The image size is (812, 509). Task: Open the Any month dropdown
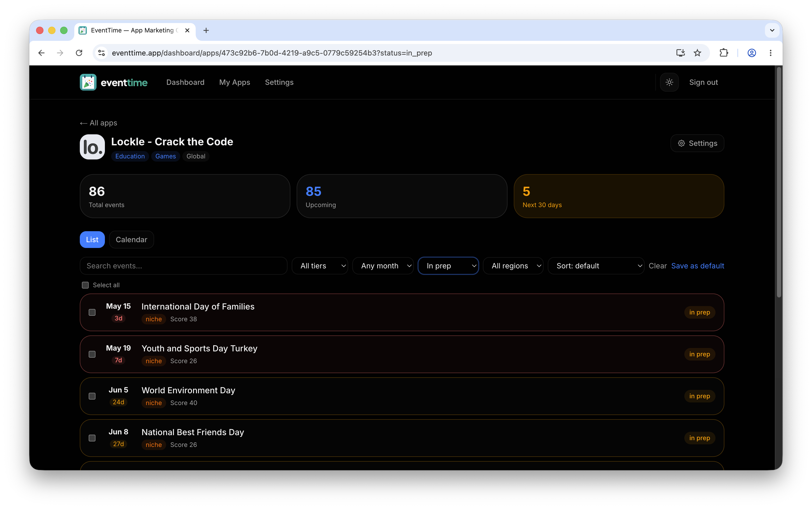[x=383, y=266]
